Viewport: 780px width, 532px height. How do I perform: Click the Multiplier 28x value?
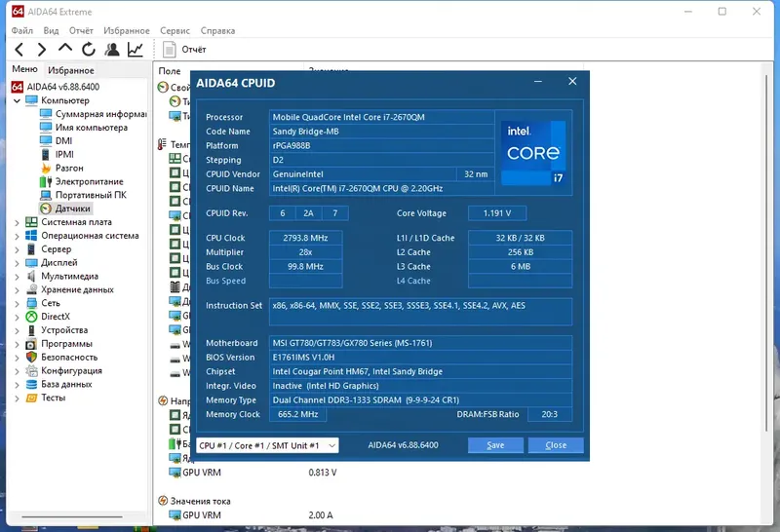pyautogui.click(x=305, y=252)
